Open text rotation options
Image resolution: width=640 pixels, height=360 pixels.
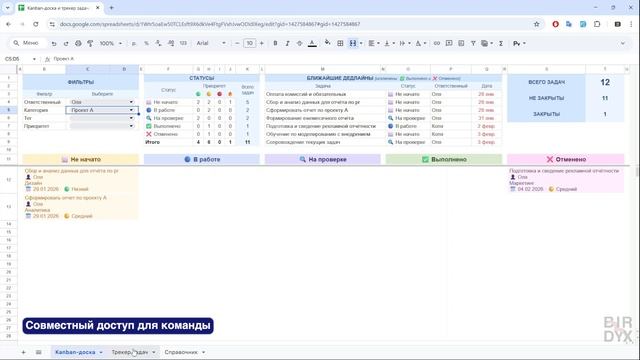pos(420,43)
